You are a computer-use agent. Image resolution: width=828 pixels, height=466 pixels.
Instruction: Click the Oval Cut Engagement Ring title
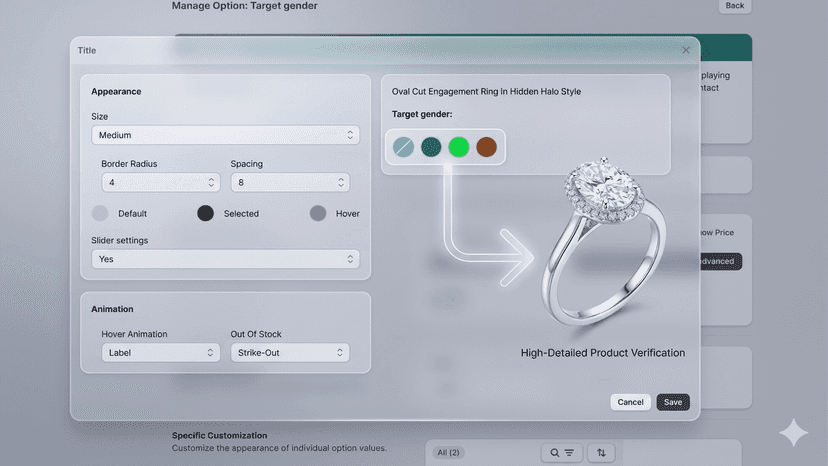tap(486, 91)
